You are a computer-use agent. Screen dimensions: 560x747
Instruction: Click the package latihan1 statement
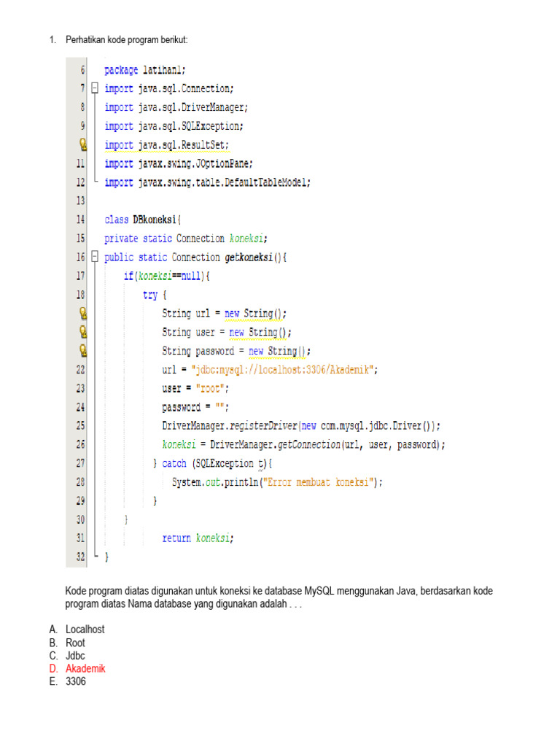(x=144, y=70)
